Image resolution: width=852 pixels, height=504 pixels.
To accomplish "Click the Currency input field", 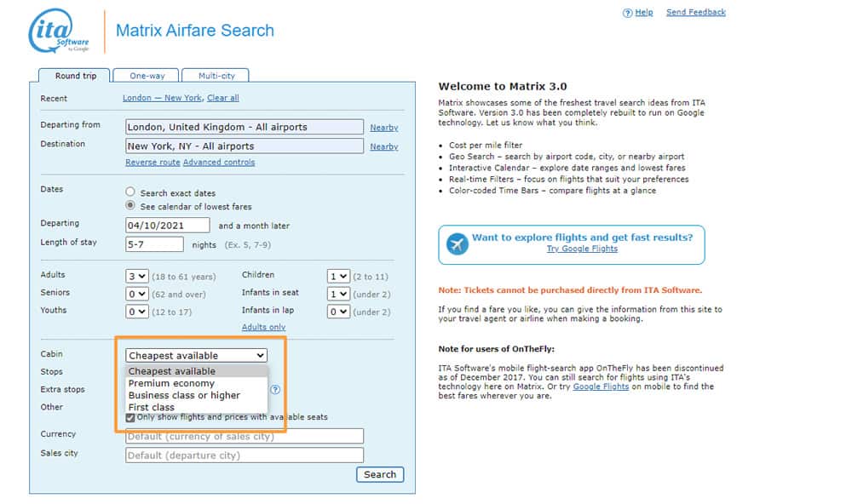I will click(x=245, y=436).
